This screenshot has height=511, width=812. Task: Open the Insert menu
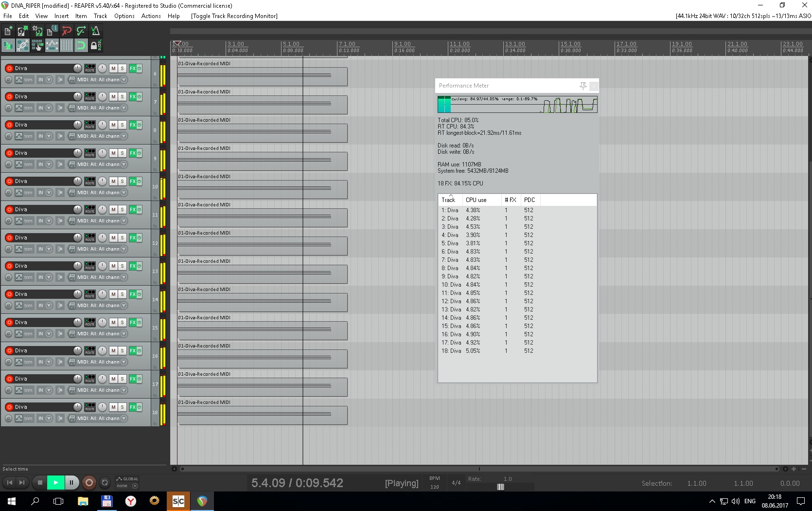(61, 16)
